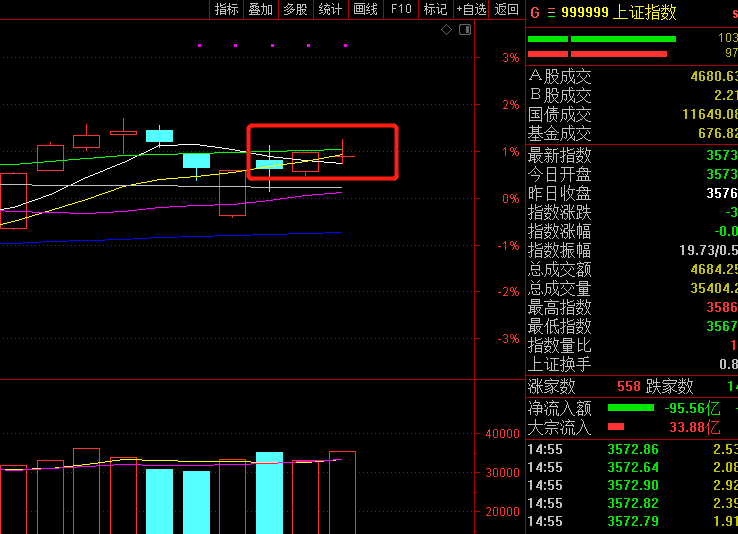Select the first 14:55 tick row
The image size is (738, 534).
click(x=630, y=448)
